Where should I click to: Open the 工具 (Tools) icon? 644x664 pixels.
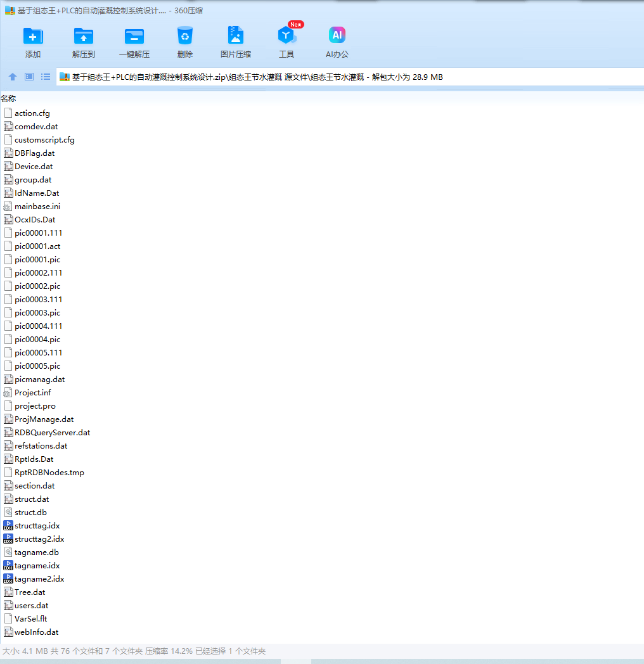point(287,35)
